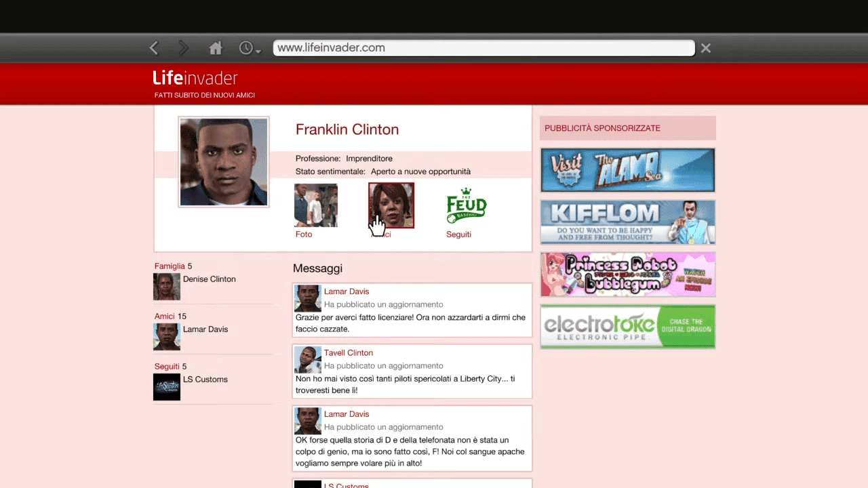Viewport: 868px width, 488px height.
Task: Click the Electrotoke electronic pipe ad
Action: click(627, 327)
